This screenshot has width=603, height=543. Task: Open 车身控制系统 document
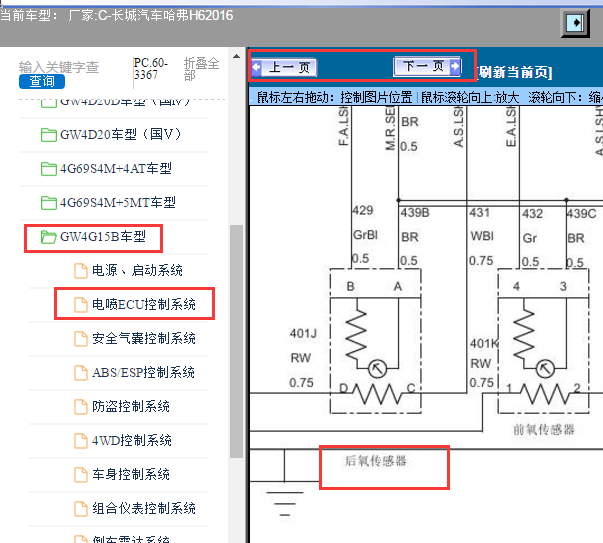[130, 474]
